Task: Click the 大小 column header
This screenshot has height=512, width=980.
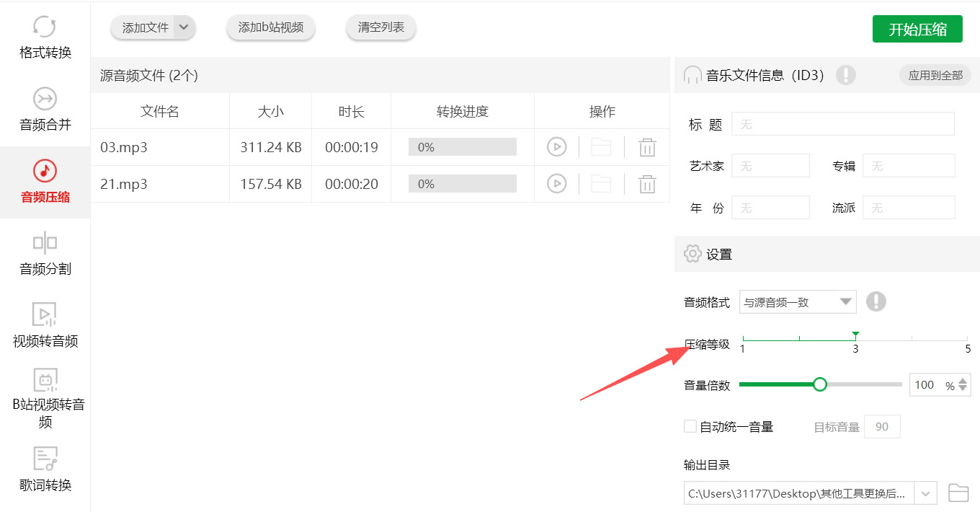Action: coord(271,111)
